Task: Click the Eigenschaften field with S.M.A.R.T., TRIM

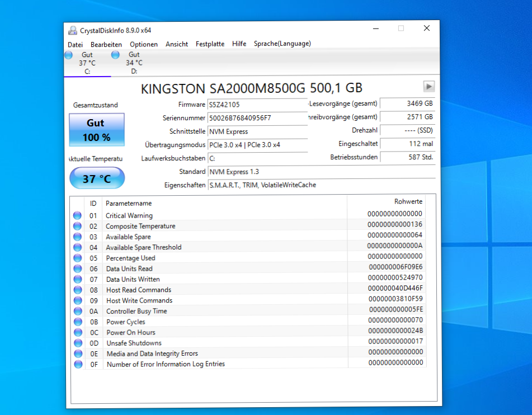Action: point(321,185)
